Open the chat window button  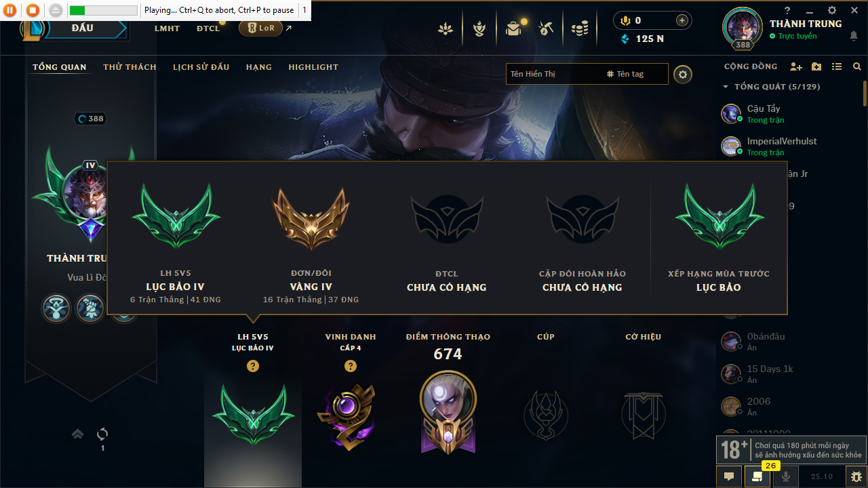click(x=729, y=476)
